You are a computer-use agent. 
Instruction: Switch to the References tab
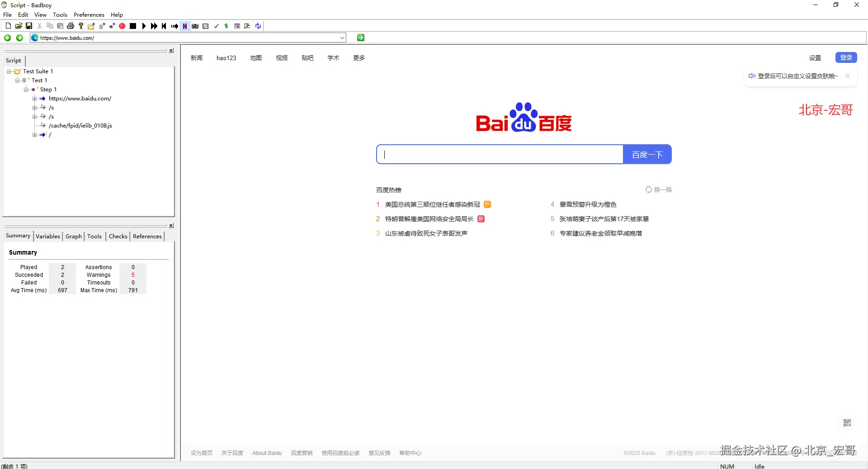(x=147, y=237)
